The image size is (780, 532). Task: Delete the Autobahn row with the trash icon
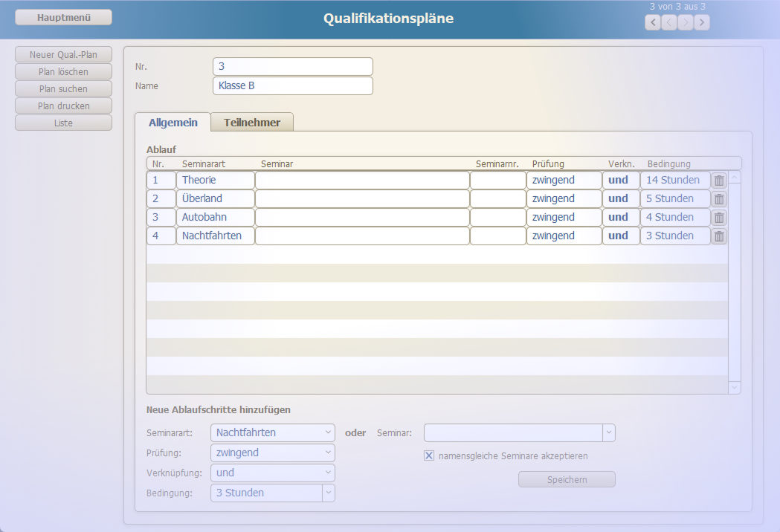(718, 217)
